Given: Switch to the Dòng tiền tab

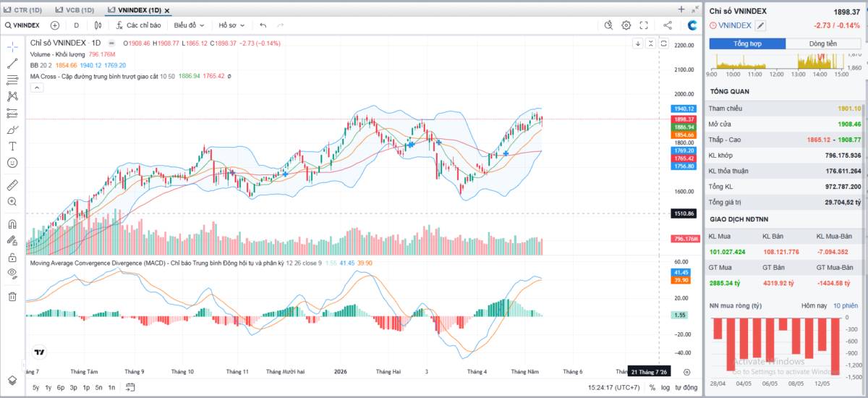Looking at the screenshot, I should [823, 43].
